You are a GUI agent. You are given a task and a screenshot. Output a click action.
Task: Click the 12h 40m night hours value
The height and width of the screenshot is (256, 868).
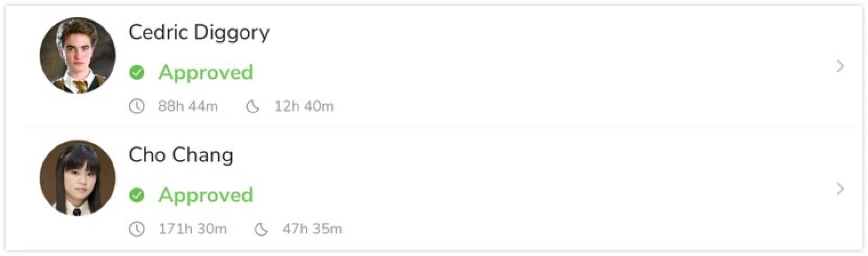click(304, 106)
